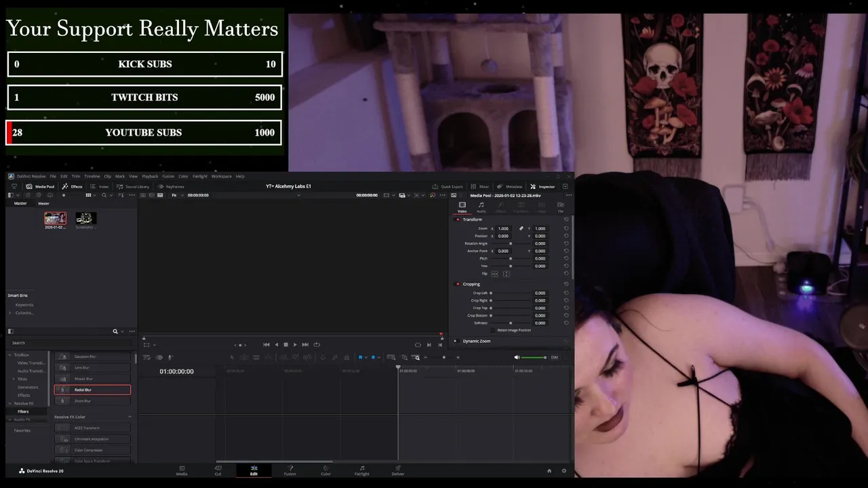This screenshot has width=868, height=488.
Task: Click the effects Search input field
Action: (70, 343)
